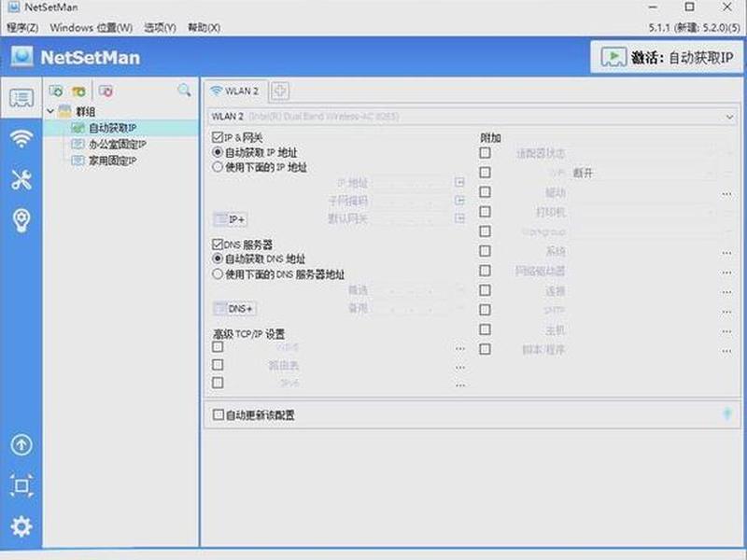747x560 pixels.
Task: Open the 程序(Z) menu
Action: tap(22, 28)
